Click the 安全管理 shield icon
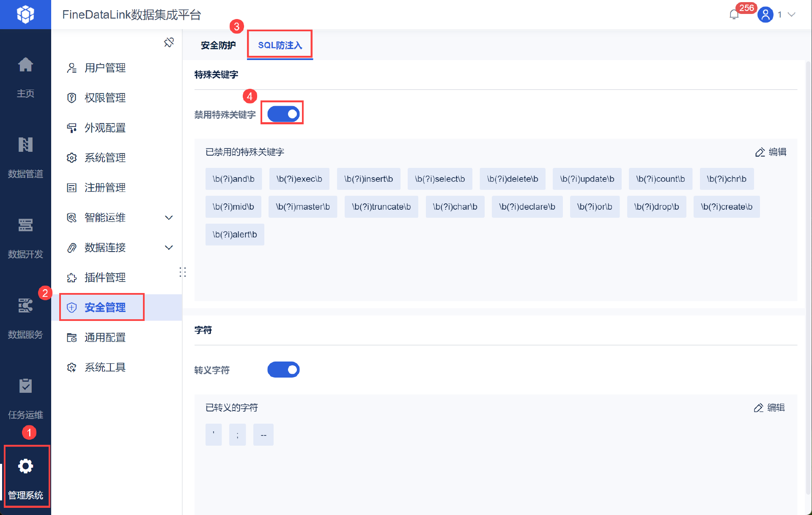Image resolution: width=812 pixels, height=515 pixels. [71, 307]
